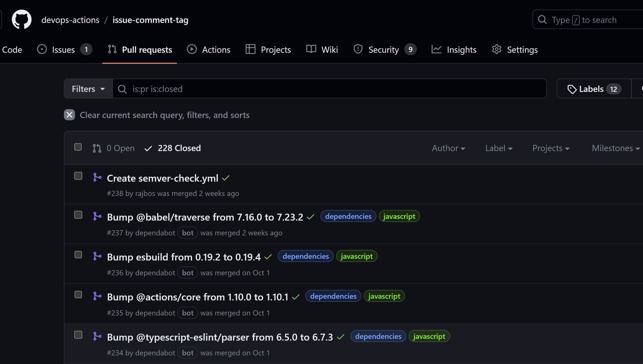
Task: Click merged icon for Bump esbuild PR
Action: click(97, 256)
